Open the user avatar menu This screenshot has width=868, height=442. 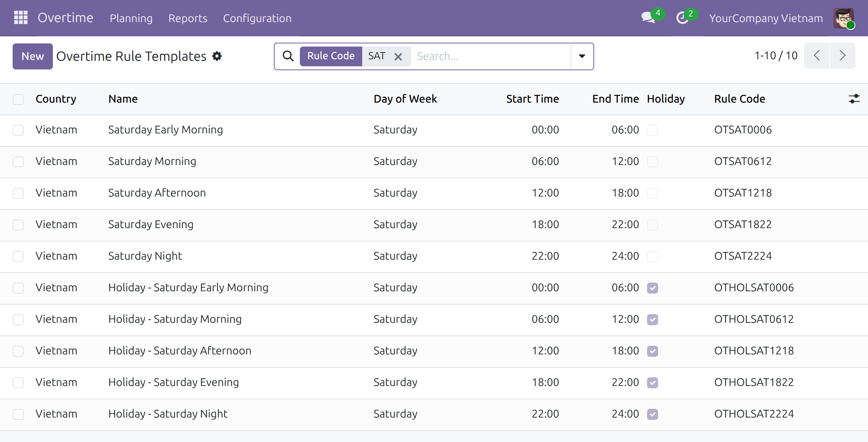(844, 18)
